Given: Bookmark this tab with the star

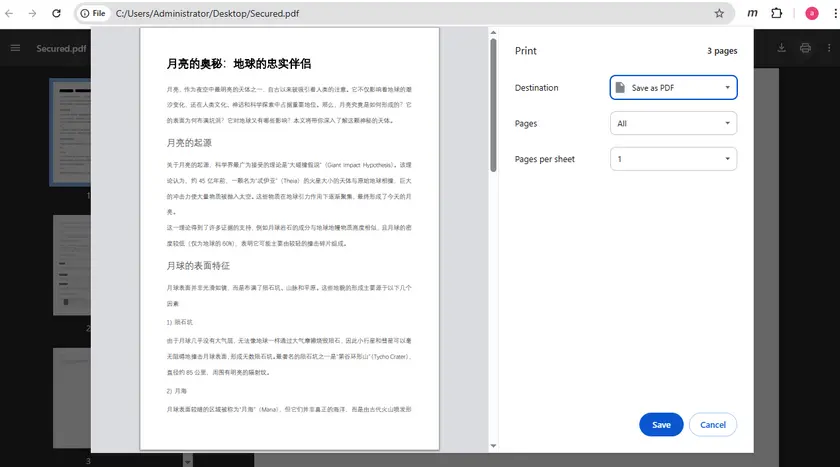Looking at the screenshot, I should pos(719,13).
